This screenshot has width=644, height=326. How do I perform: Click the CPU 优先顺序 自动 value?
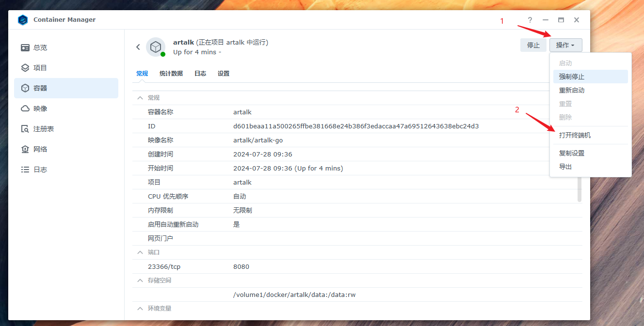[x=240, y=196]
